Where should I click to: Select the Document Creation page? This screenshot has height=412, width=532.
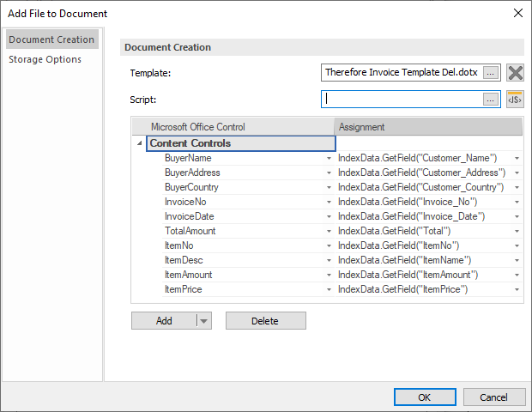coord(51,39)
